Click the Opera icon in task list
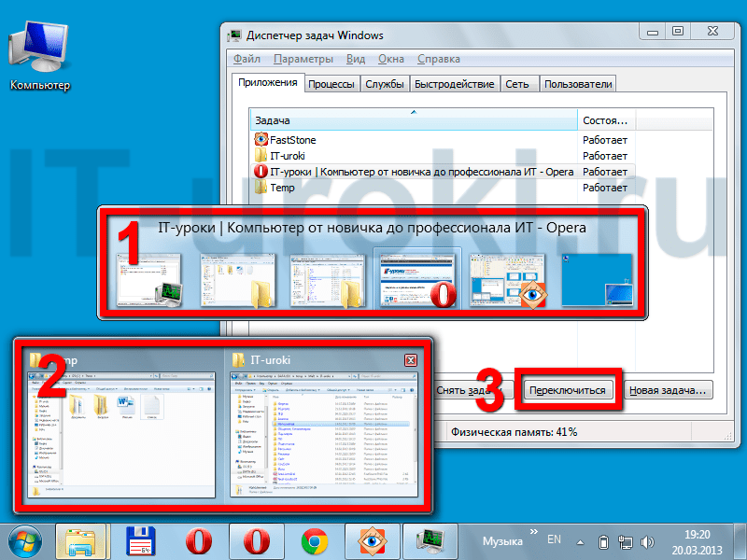The image size is (747, 560). coord(261,172)
